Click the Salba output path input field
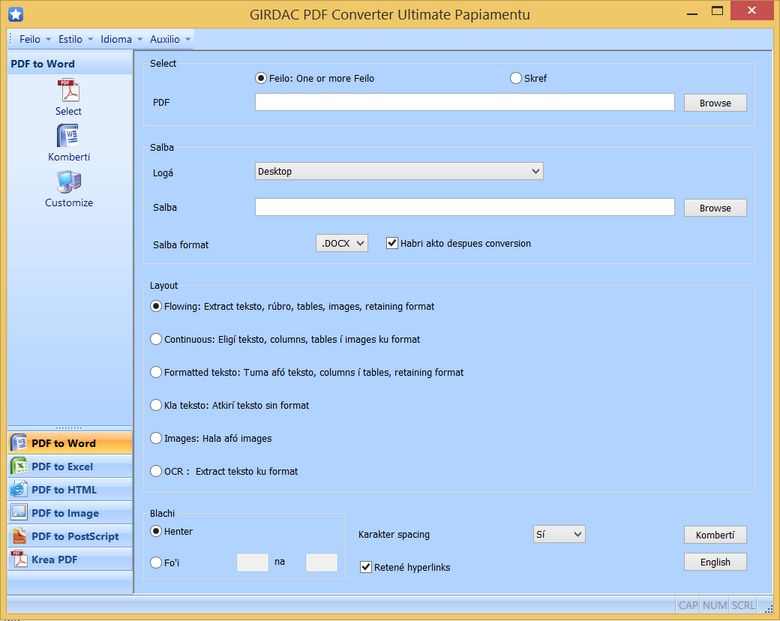 465,207
